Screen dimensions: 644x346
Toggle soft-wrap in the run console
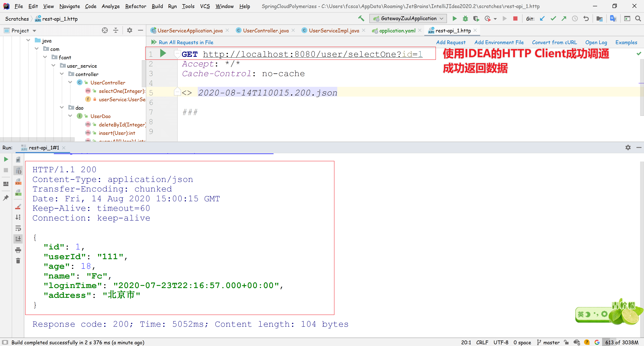[18, 228]
